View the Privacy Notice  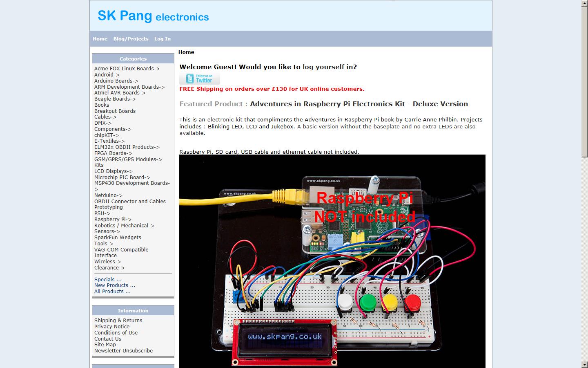click(111, 326)
